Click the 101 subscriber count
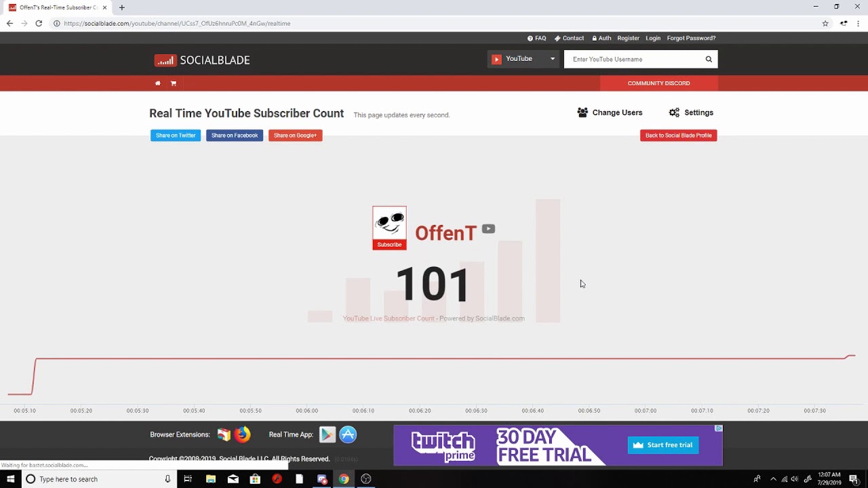Image resolution: width=868 pixels, height=488 pixels. [433, 284]
